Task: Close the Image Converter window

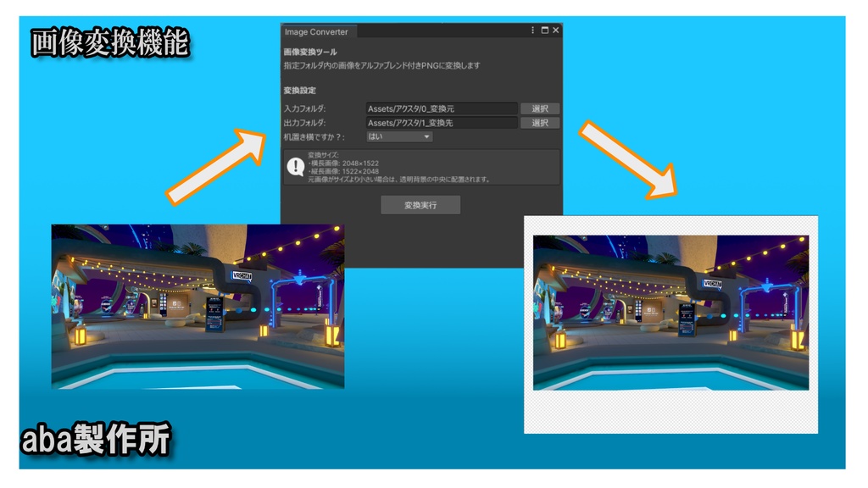Action: click(555, 30)
